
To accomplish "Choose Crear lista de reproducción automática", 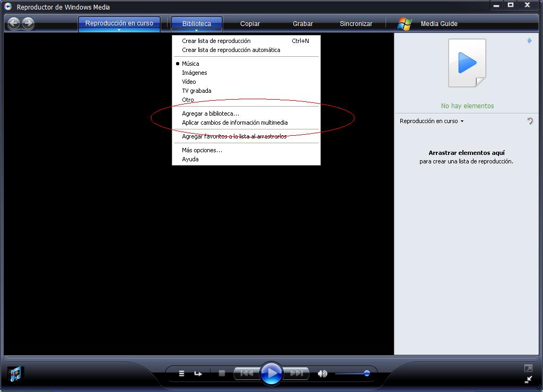I will [x=246, y=50].
